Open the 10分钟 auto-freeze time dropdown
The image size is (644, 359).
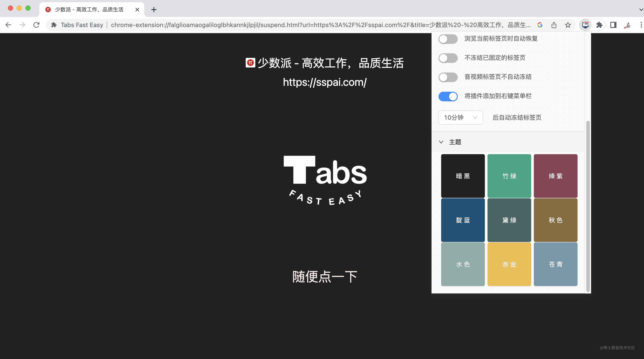pos(461,117)
